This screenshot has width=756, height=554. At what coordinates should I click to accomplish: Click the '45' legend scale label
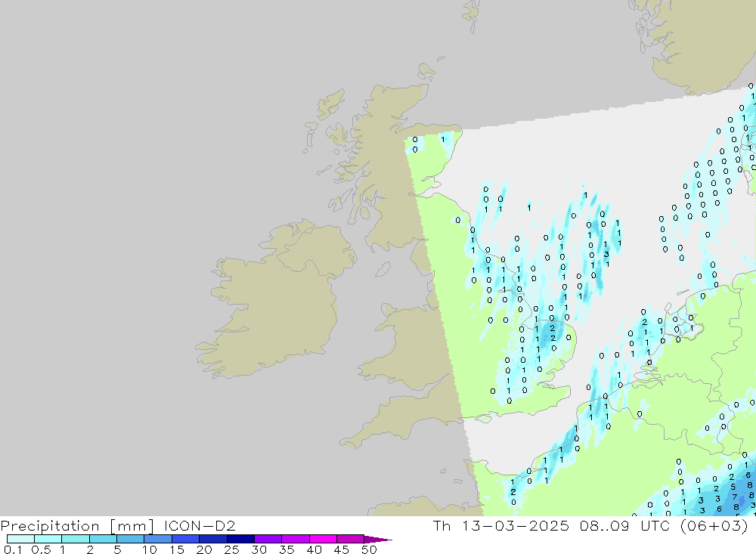pyautogui.click(x=342, y=549)
